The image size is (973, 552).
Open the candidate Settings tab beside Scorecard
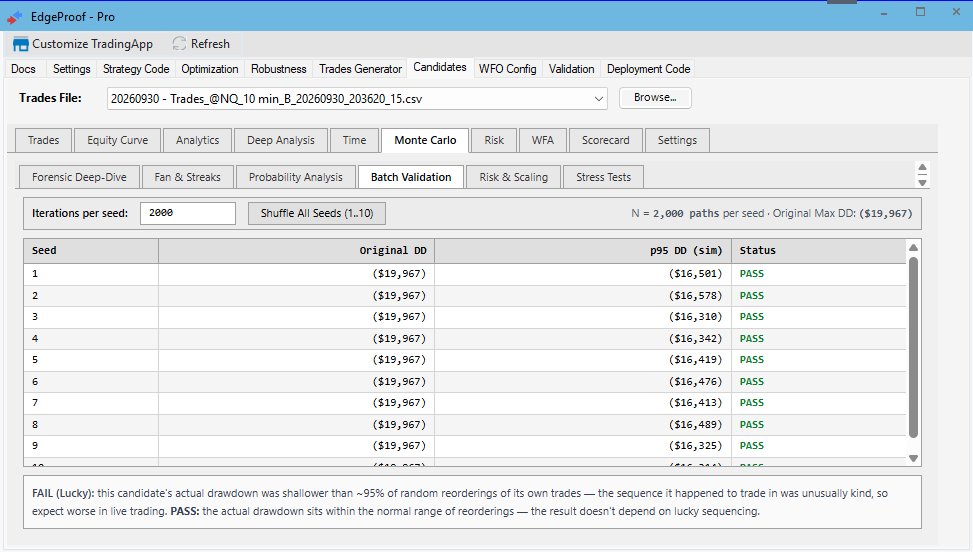(677, 140)
